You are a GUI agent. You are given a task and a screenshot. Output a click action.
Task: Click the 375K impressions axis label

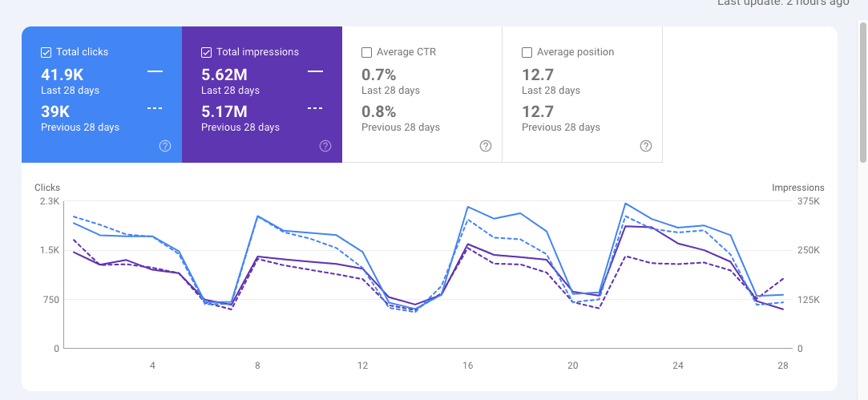click(x=808, y=201)
